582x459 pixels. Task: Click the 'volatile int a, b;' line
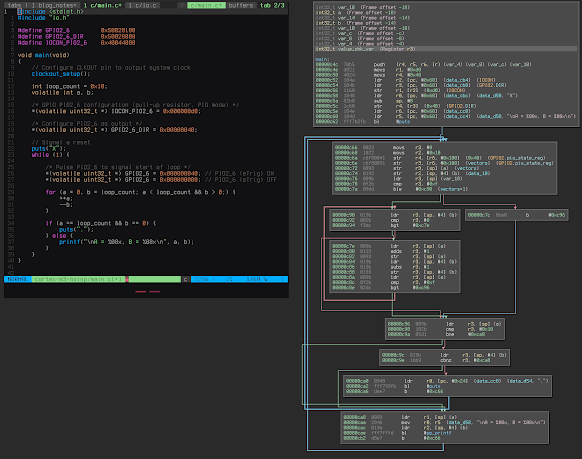62,92
